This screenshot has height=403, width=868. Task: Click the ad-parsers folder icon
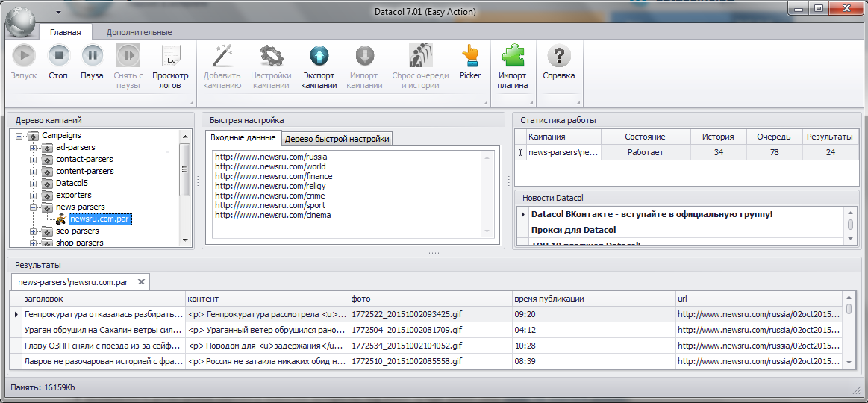pos(49,147)
